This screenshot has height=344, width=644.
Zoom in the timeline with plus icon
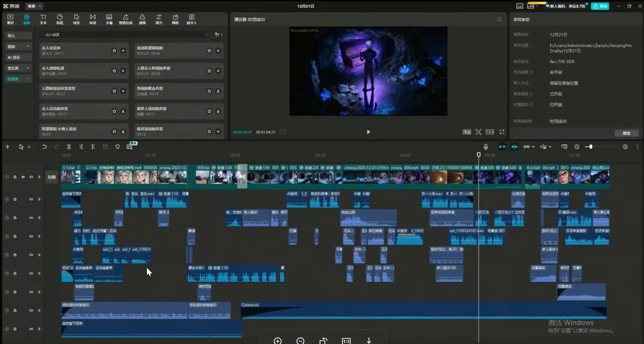(x=625, y=147)
